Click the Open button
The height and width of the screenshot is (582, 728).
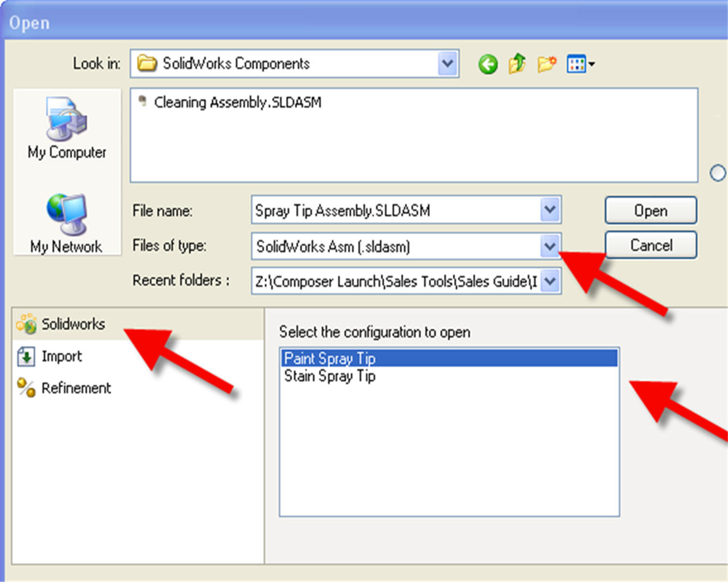coord(651,211)
